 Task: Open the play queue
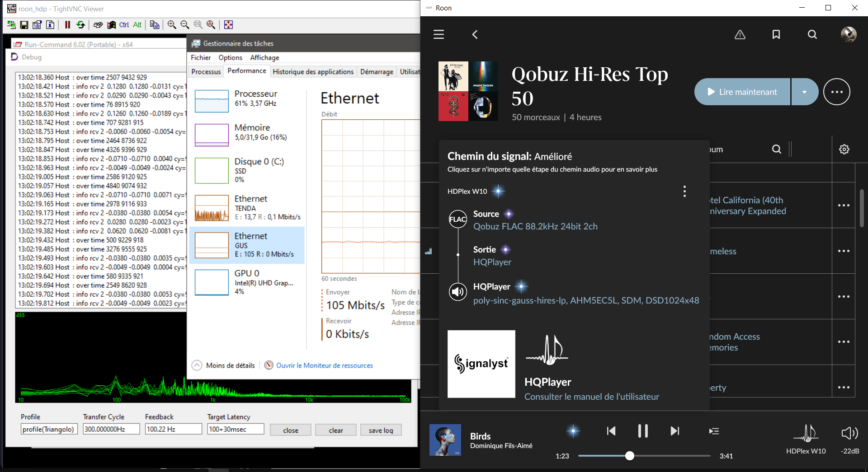[x=714, y=431]
